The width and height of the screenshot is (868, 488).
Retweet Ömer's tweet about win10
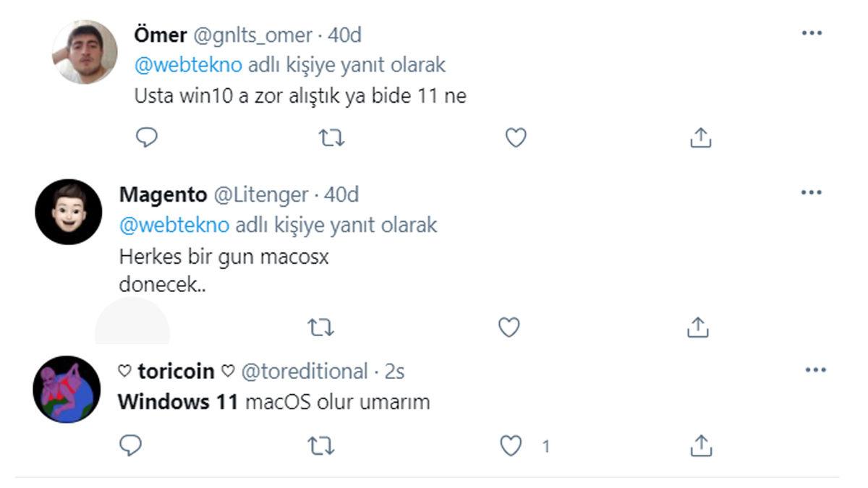(x=331, y=137)
